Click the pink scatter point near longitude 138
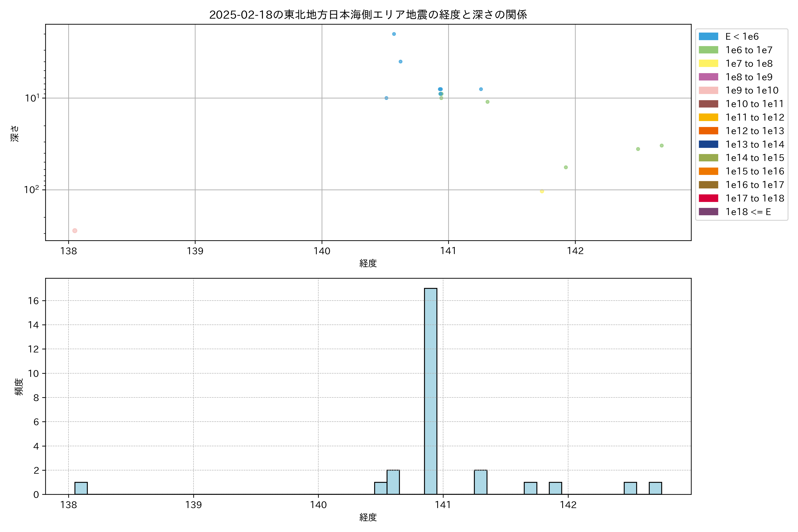This screenshot has height=532, width=798. [75, 231]
